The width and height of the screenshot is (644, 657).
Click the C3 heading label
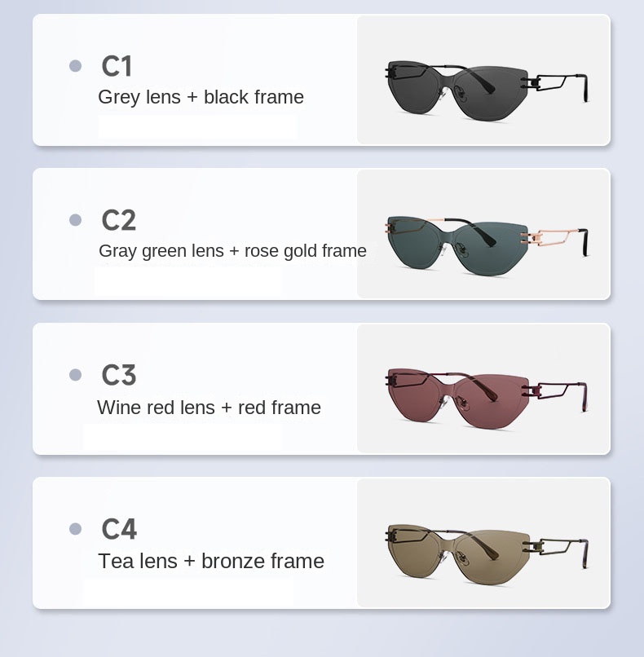coord(119,375)
